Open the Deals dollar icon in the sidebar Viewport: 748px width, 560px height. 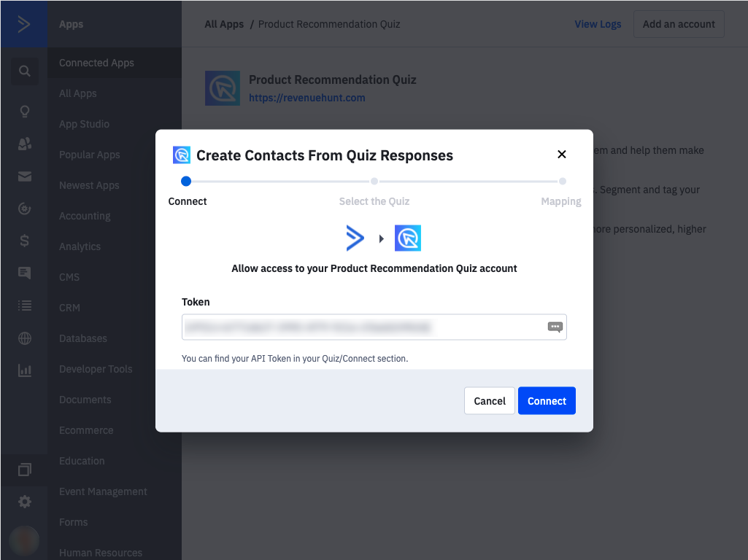[x=24, y=241]
